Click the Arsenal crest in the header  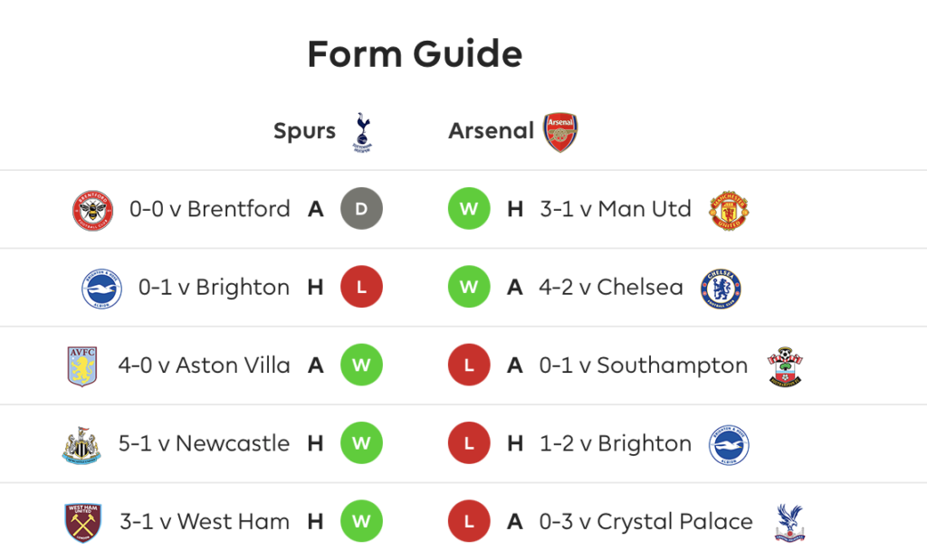[560, 132]
